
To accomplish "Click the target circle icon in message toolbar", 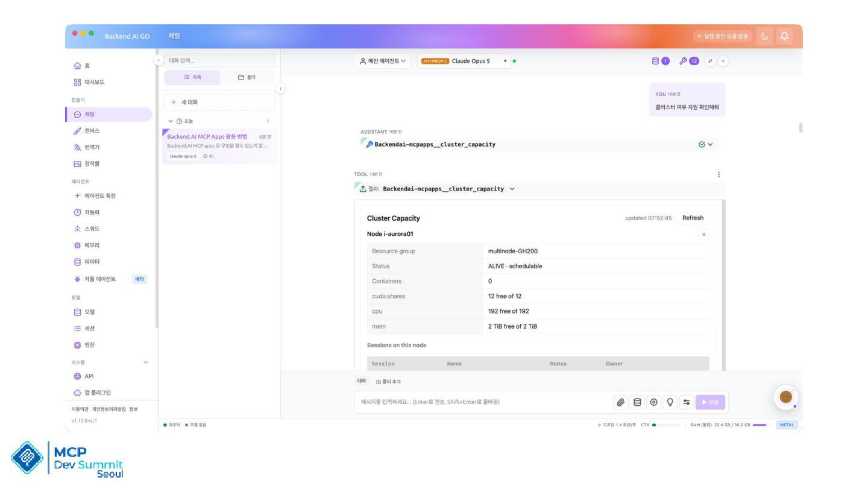I will [653, 402].
